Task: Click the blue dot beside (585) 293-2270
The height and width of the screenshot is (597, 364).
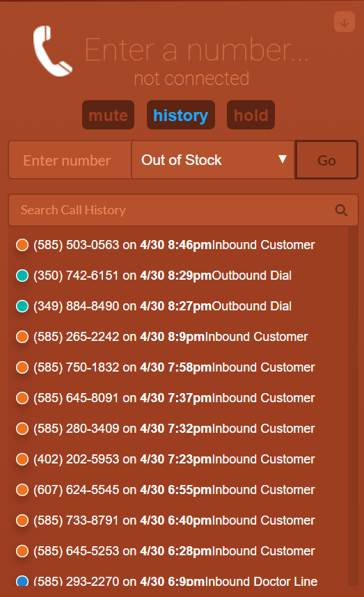Action: coord(22,581)
